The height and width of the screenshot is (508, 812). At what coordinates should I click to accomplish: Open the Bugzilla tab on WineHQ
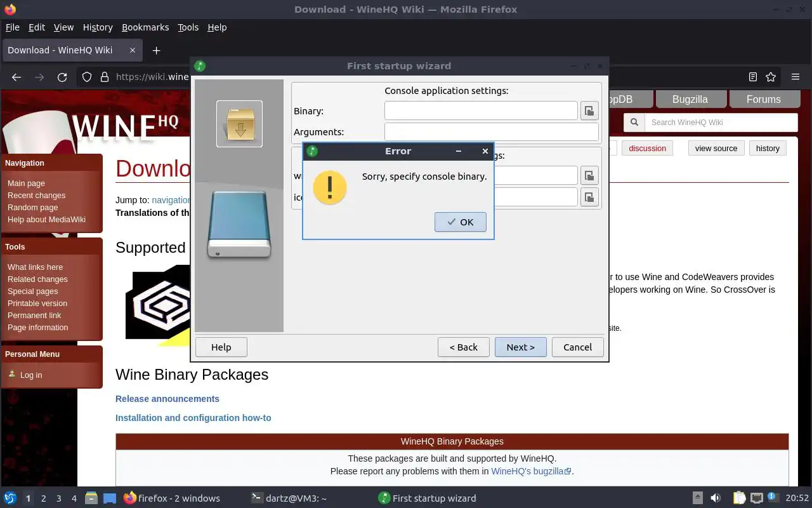pos(690,99)
